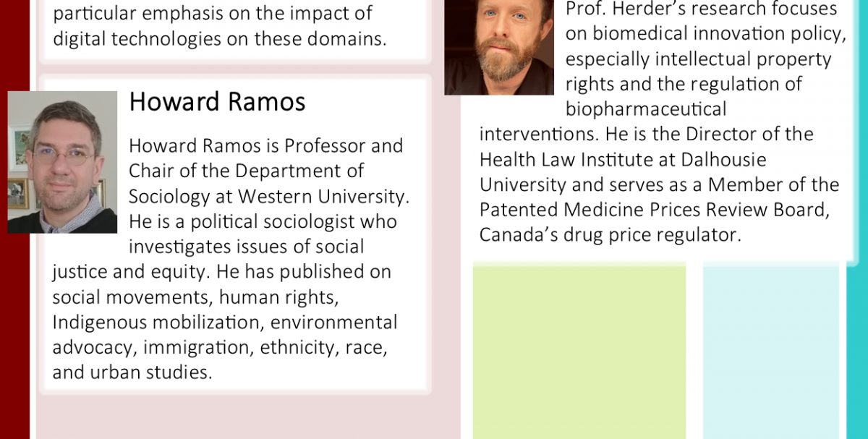This screenshot has height=439, width=868.
Task: Click the light green rectangle block
Action: click(x=579, y=352)
